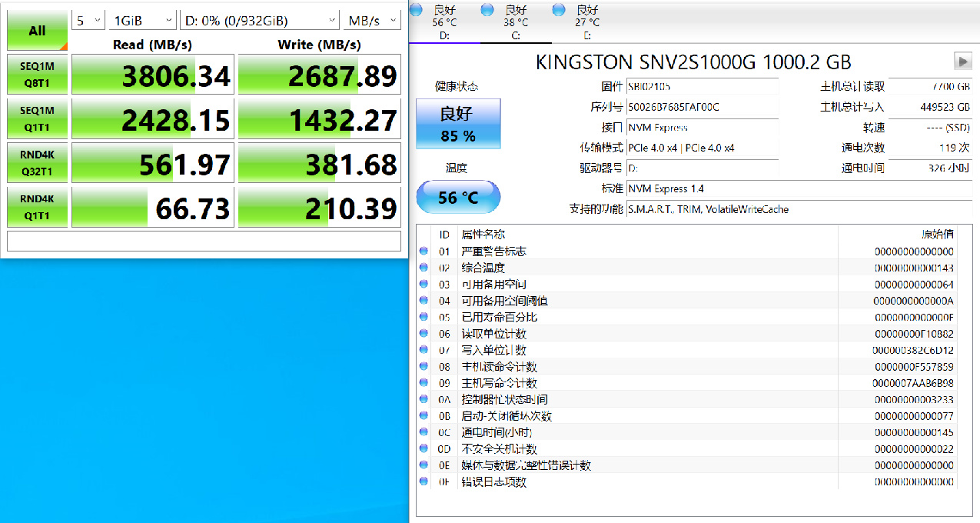Click the PCIe 4.0 x4 transfer mode field

pyautogui.click(x=703, y=148)
